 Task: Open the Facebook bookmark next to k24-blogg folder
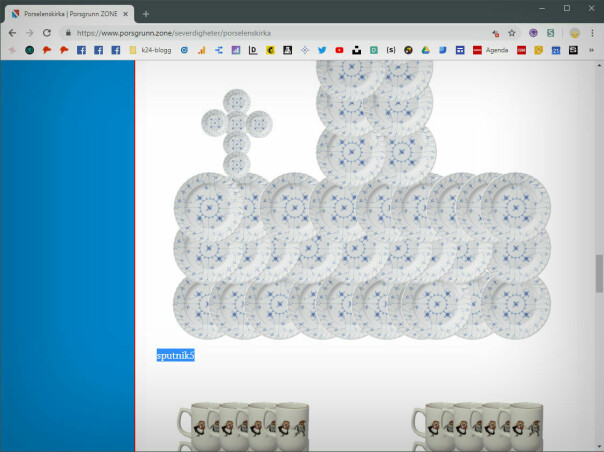(116, 50)
